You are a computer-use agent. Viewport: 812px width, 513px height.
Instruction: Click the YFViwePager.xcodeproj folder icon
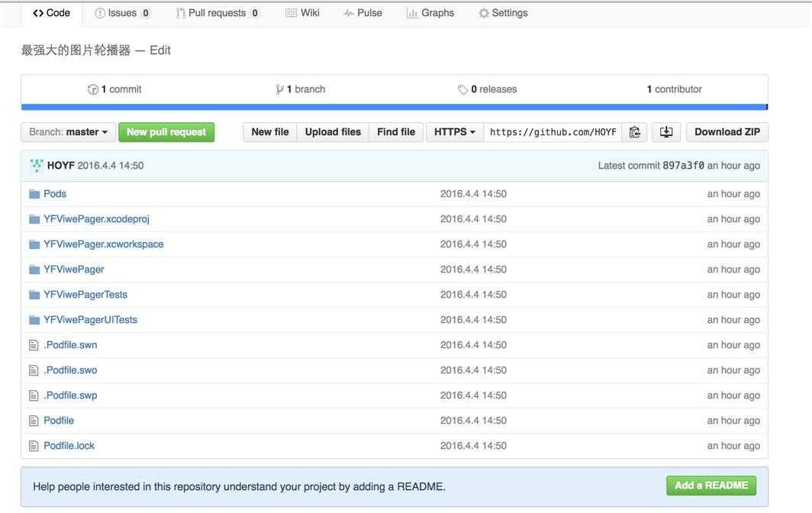(x=34, y=219)
